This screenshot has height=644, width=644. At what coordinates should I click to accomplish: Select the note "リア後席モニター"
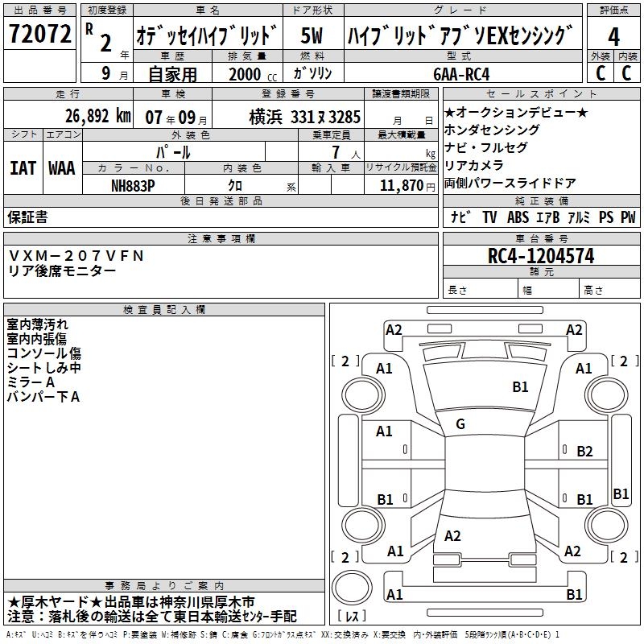tap(62, 271)
